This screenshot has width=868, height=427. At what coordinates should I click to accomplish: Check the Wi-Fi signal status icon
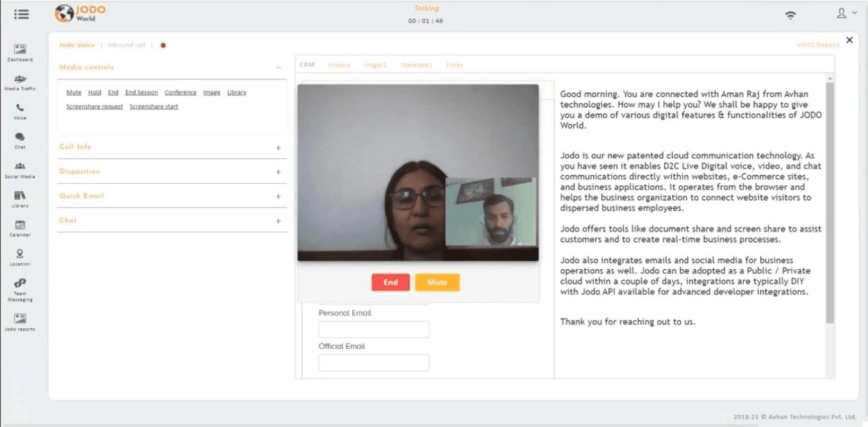pyautogui.click(x=791, y=15)
